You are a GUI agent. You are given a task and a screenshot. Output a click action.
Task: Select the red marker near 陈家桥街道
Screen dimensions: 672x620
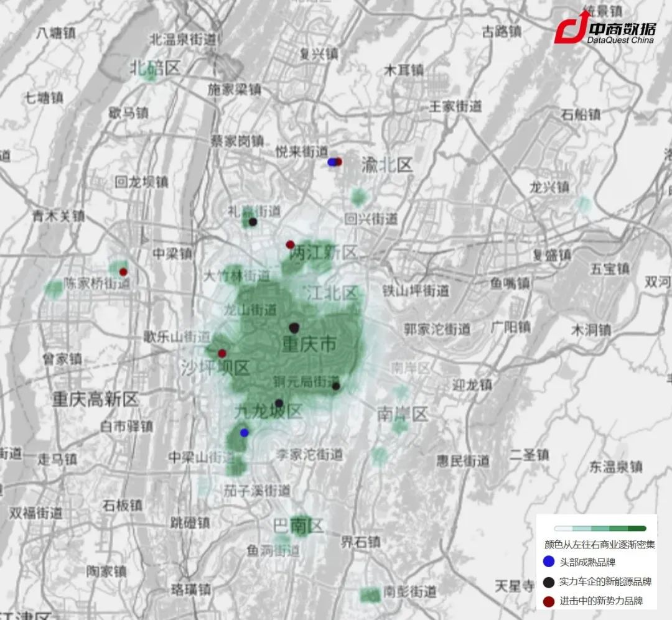point(123,272)
